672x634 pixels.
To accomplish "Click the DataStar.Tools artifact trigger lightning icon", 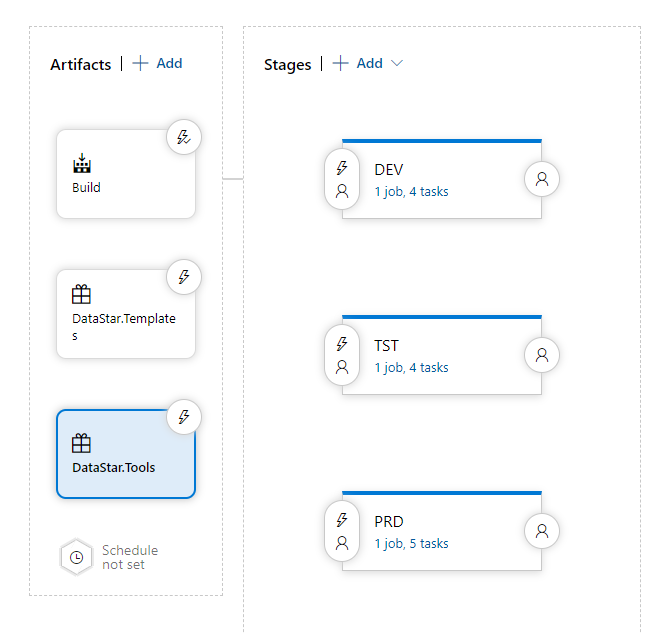I will (x=184, y=417).
